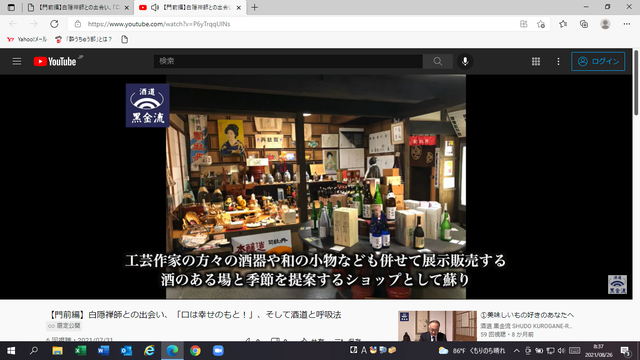Focus the YouTube 検索 search field

click(x=288, y=61)
